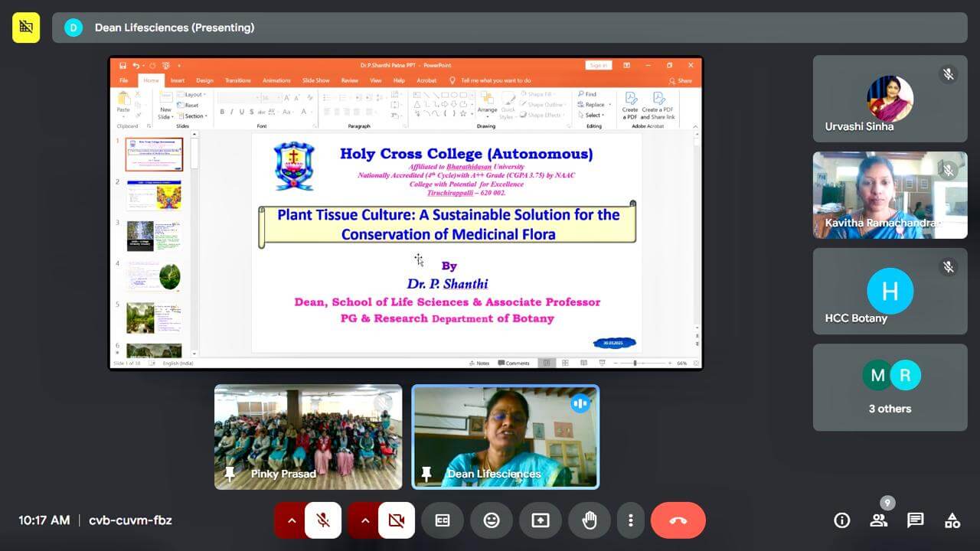
Task: Click the end call button
Action: 678,520
